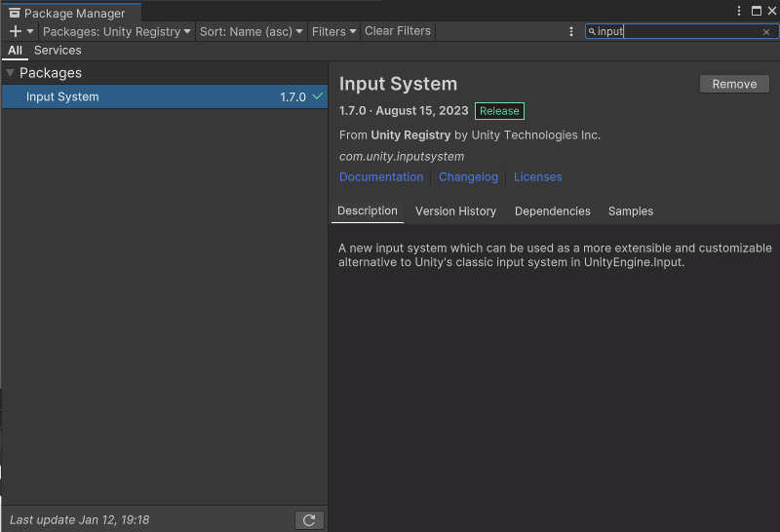Collapse the Packages group triangle
The width and height of the screenshot is (780, 532).
pyautogui.click(x=10, y=73)
